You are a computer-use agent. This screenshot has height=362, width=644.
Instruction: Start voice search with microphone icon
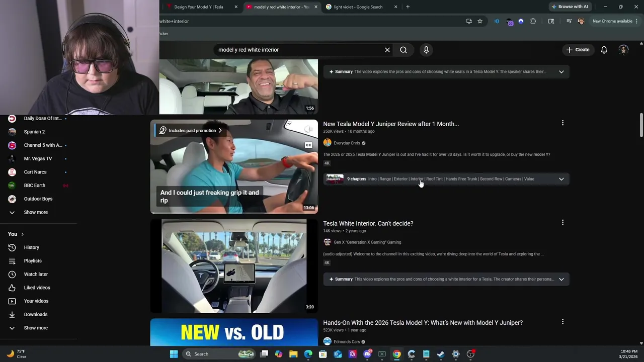click(426, 50)
